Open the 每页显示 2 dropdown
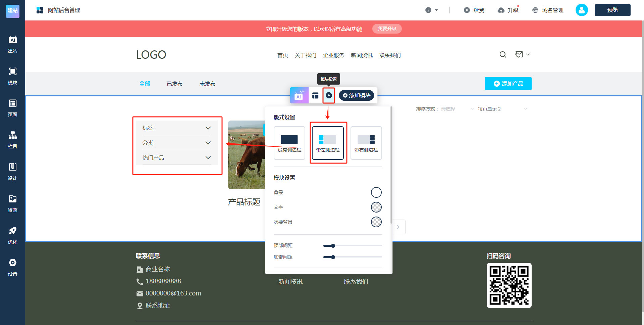The height and width of the screenshot is (325, 644). 502,109
